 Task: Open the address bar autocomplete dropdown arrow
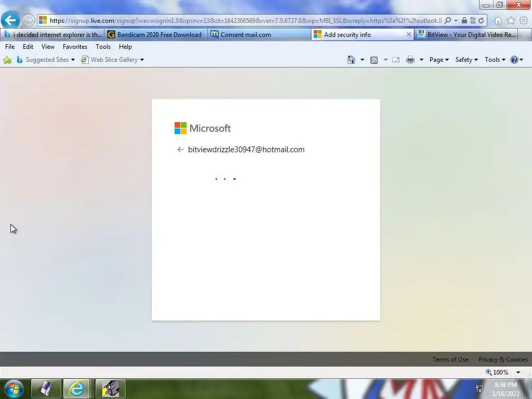pos(456,21)
